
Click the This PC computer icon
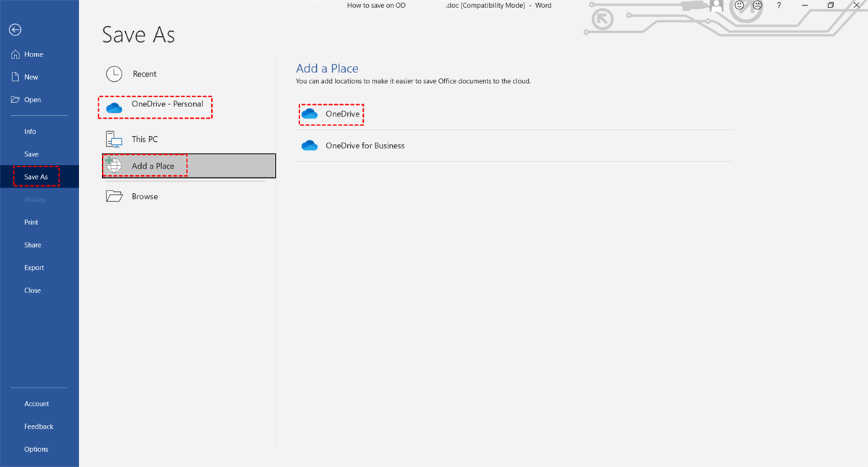tap(114, 139)
